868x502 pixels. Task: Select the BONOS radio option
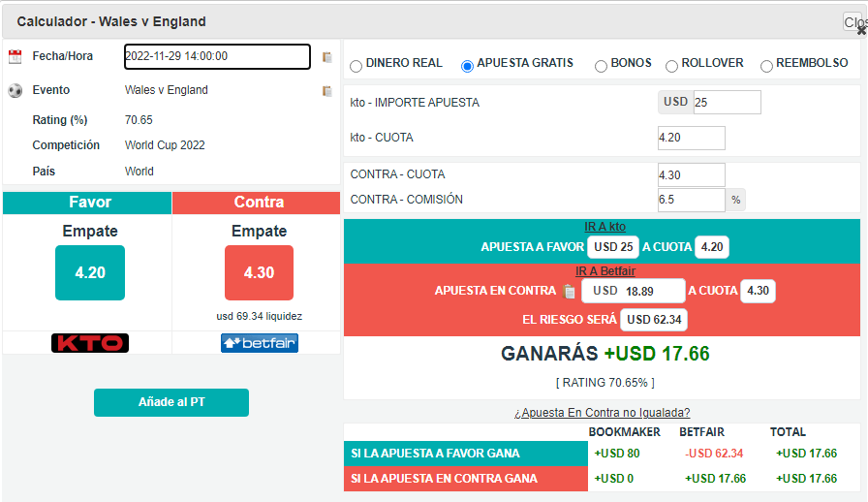point(601,66)
